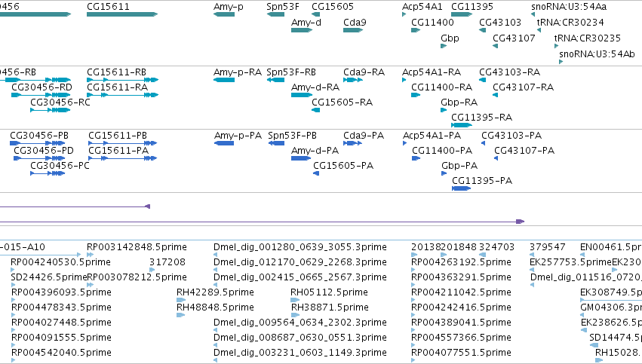Screen dimensions: 642x364
Task: Click the CG43103-PA label
Action: point(511,136)
